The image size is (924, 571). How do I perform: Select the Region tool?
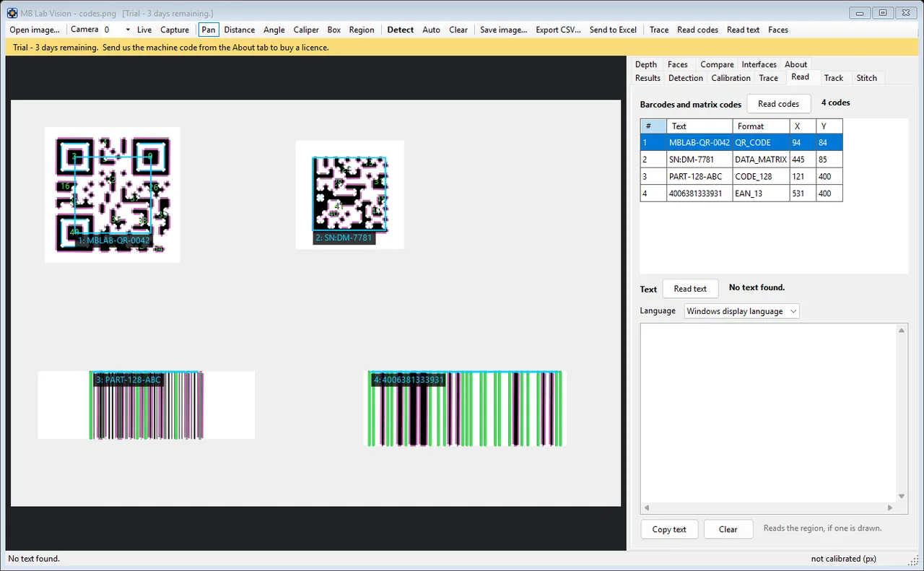click(362, 30)
